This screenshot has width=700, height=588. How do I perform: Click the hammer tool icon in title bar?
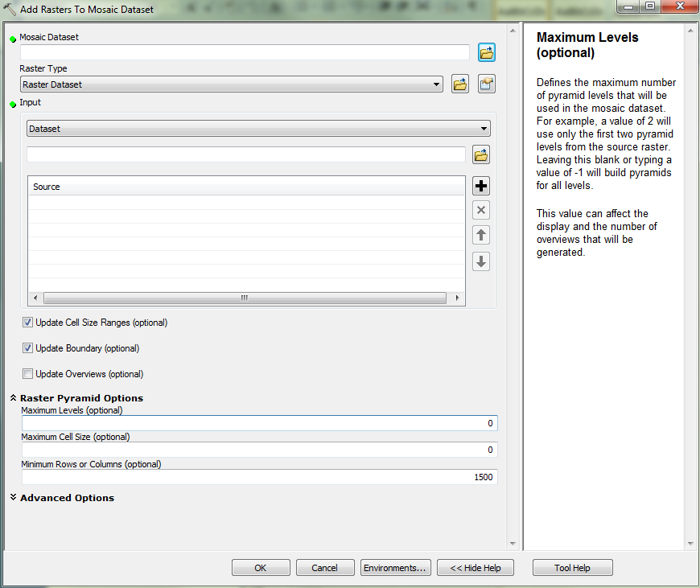10,9
